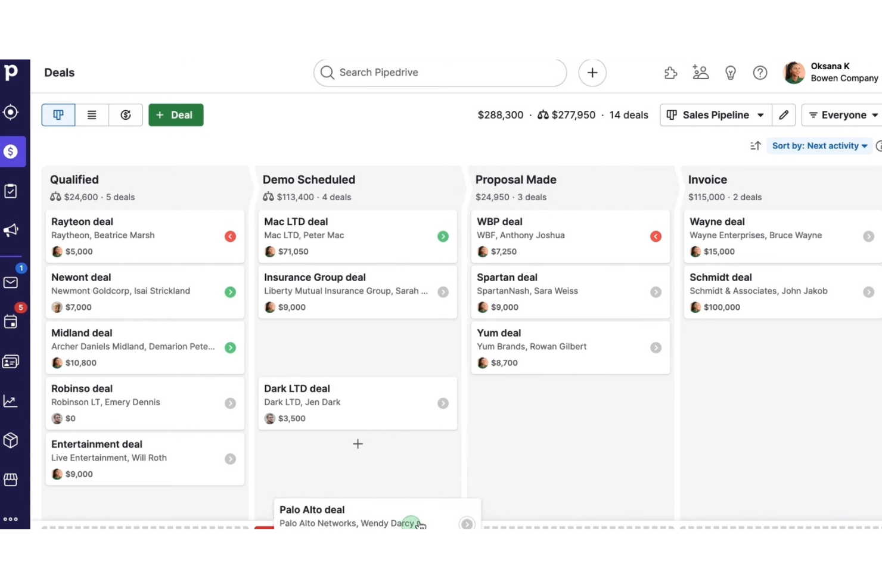Open the Everyone filter dropdown
Viewport: 882px width, 588px height.
842,115
